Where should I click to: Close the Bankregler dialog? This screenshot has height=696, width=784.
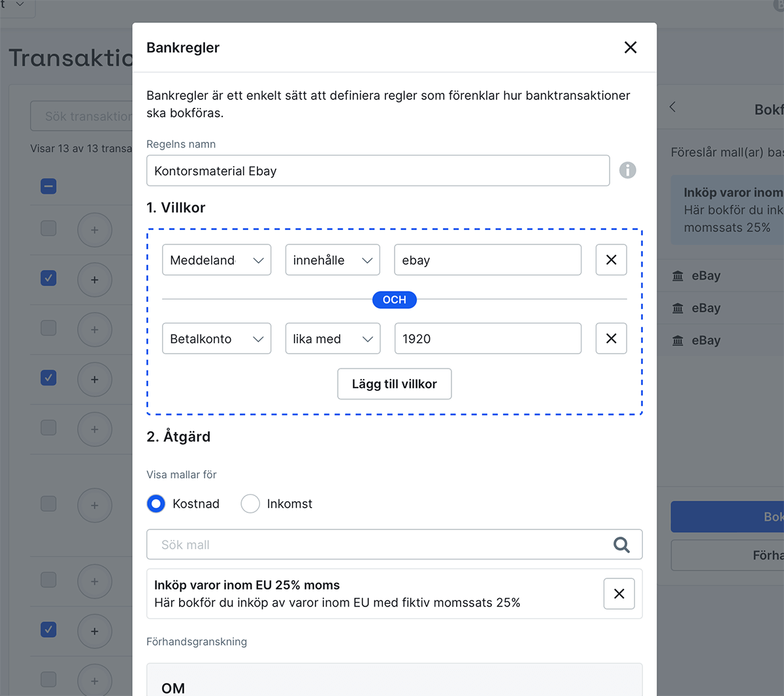(630, 48)
